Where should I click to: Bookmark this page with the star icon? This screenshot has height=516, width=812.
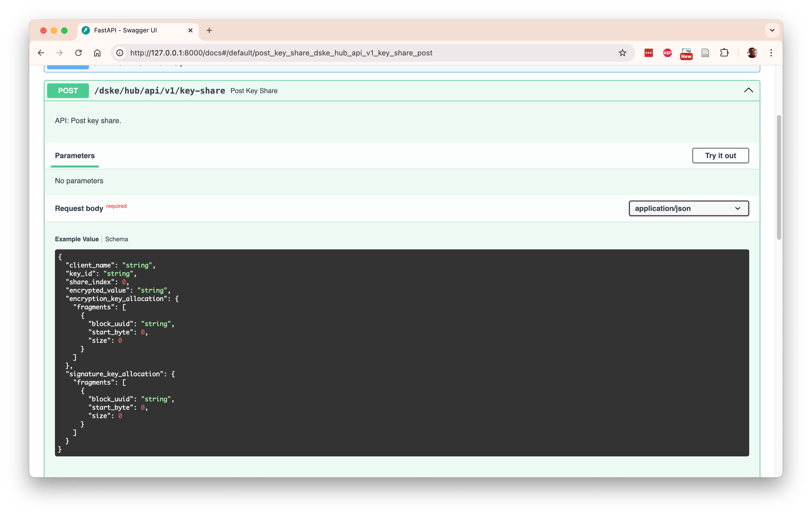(623, 53)
